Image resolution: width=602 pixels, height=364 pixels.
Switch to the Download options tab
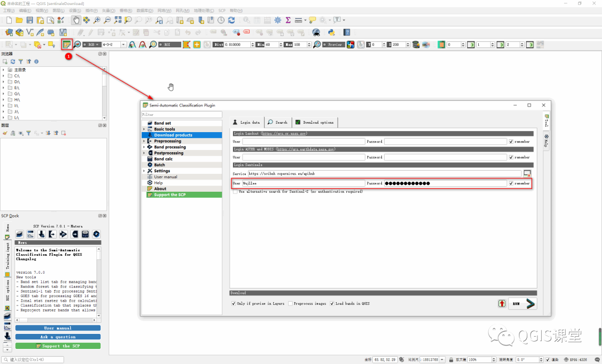click(315, 123)
